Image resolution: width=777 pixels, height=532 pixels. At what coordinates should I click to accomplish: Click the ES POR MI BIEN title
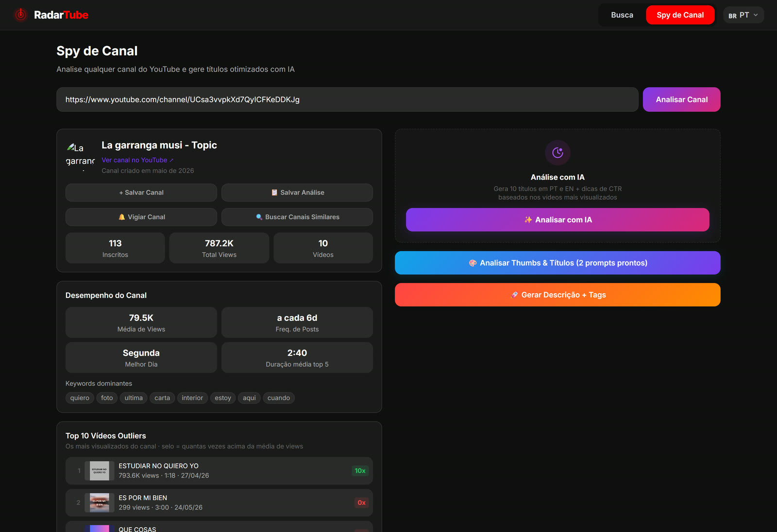[x=143, y=498]
